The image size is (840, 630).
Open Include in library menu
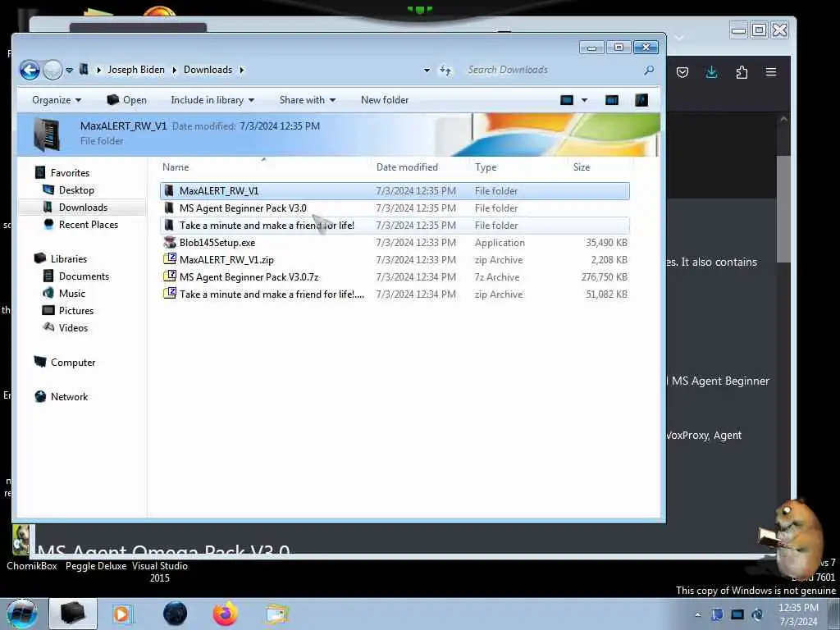pos(212,100)
